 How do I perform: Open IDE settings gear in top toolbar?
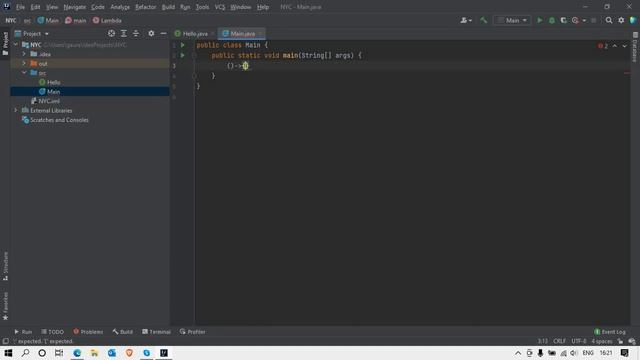point(621,20)
